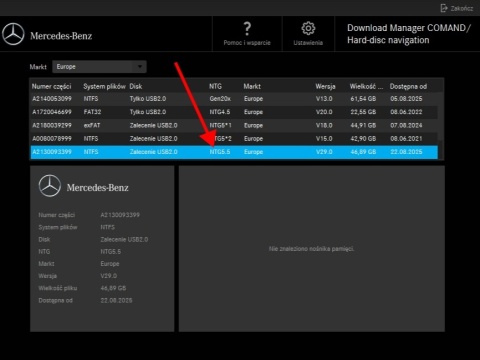Click Mercedes-Benz logo in details panel
This screenshot has height=360, width=480.
[x=83, y=186]
